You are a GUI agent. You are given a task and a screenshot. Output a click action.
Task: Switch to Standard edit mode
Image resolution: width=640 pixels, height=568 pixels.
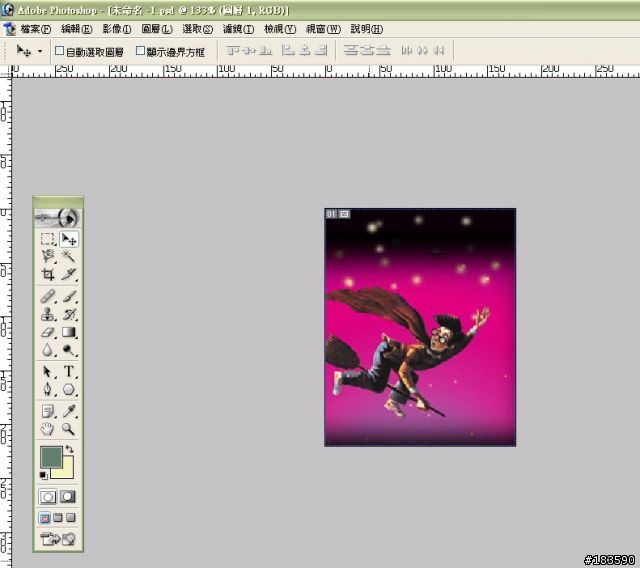(48, 497)
